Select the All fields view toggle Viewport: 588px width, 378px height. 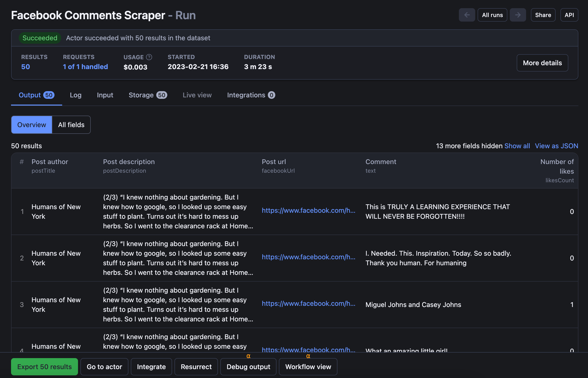(71, 125)
